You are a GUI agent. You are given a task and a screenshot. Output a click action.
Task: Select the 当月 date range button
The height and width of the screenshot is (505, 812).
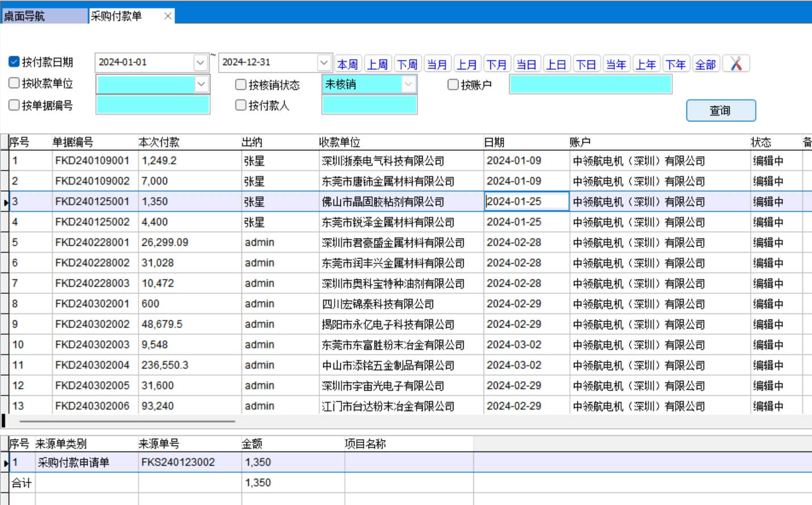(x=436, y=64)
